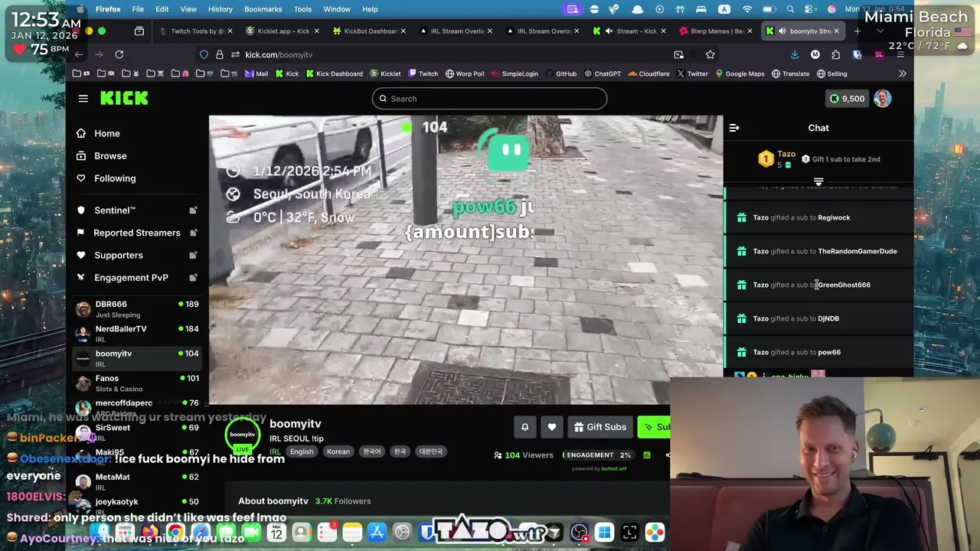Collapse the chat panel icon
Screen dimensions: 980x551
click(734, 128)
